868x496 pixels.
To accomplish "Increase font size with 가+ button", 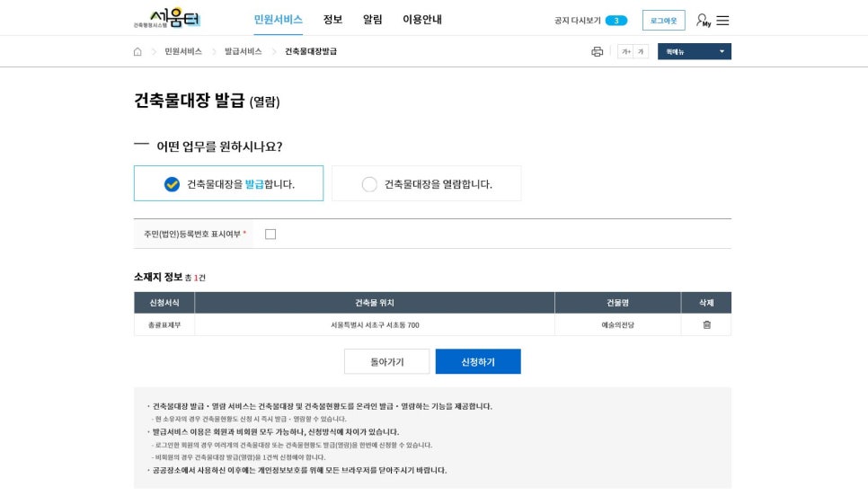I will pyautogui.click(x=625, y=52).
